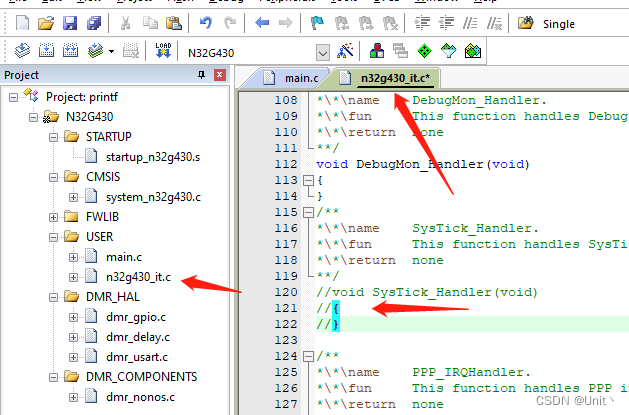Expand main.c in USER group
Viewport: 629px width, 415px height.
(73, 257)
